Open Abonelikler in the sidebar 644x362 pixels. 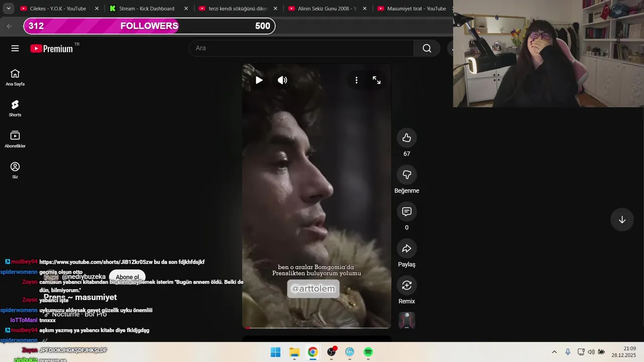point(15,139)
